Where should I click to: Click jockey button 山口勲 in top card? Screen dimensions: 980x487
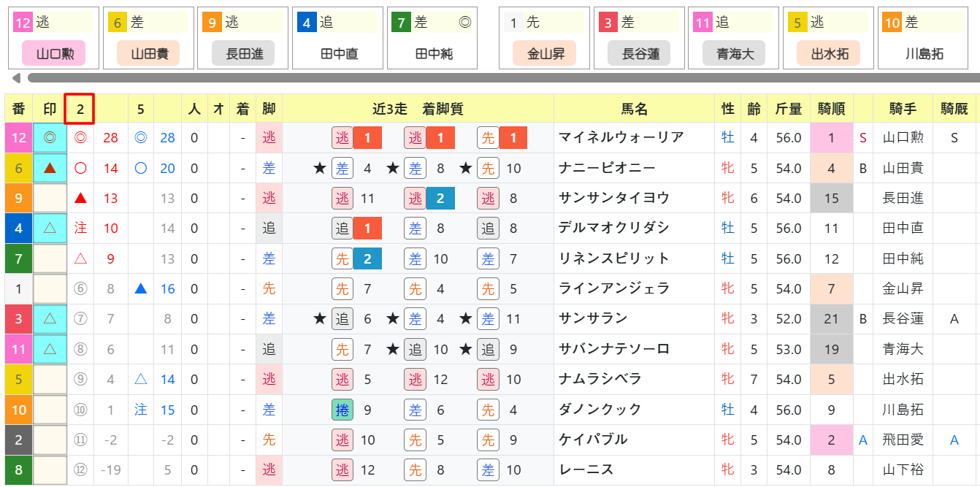pos(53,53)
